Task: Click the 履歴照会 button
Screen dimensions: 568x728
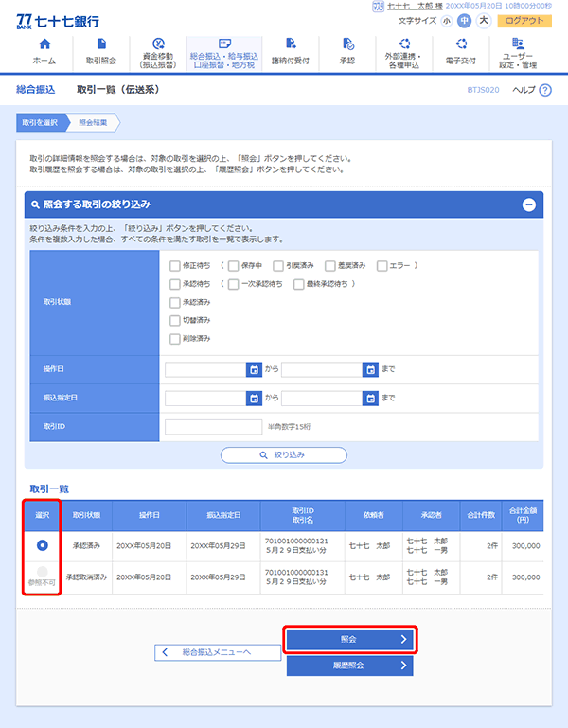Action: pyautogui.click(x=349, y=666)
